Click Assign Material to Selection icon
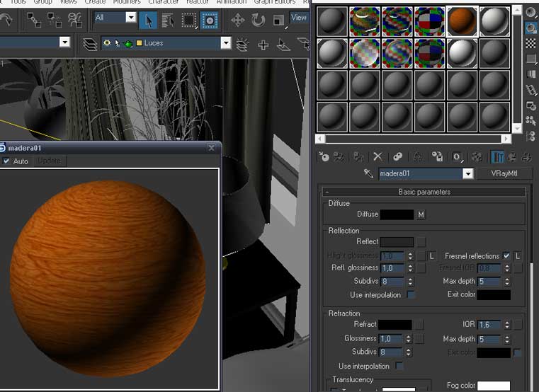The image size is (539, 392). [358, 157]
